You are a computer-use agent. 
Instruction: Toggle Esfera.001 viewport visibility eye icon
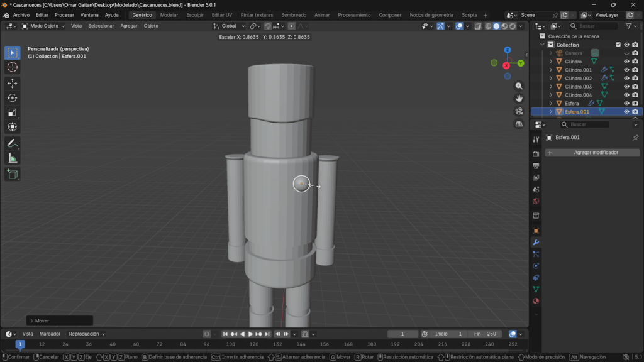pos(626,111)
